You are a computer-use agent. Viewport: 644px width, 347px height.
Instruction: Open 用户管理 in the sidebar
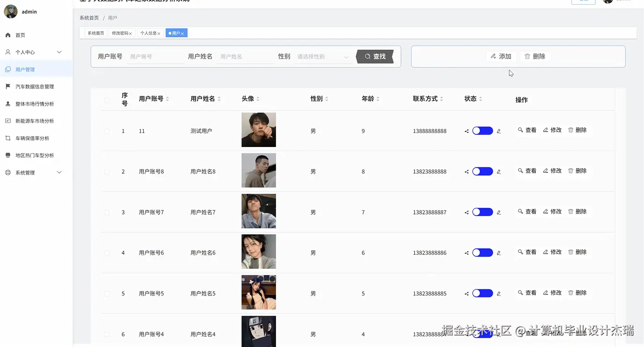[36, 69]
